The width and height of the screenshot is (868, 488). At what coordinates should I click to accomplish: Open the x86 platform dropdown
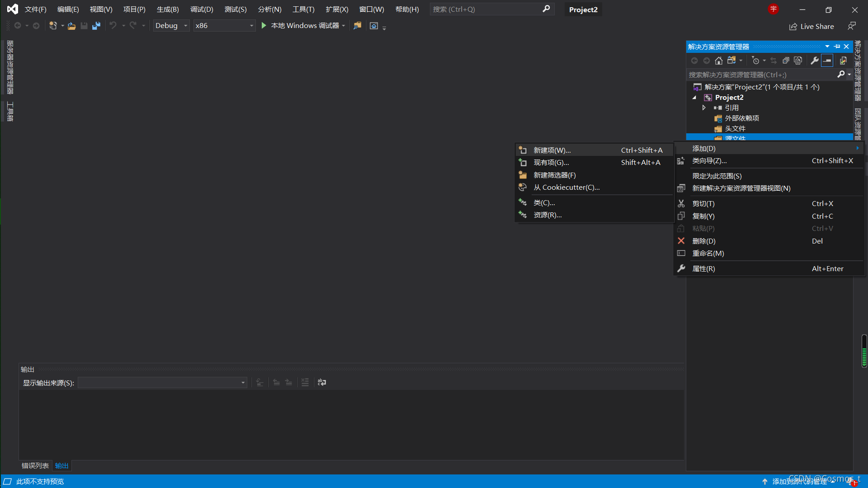pos(224,26)
